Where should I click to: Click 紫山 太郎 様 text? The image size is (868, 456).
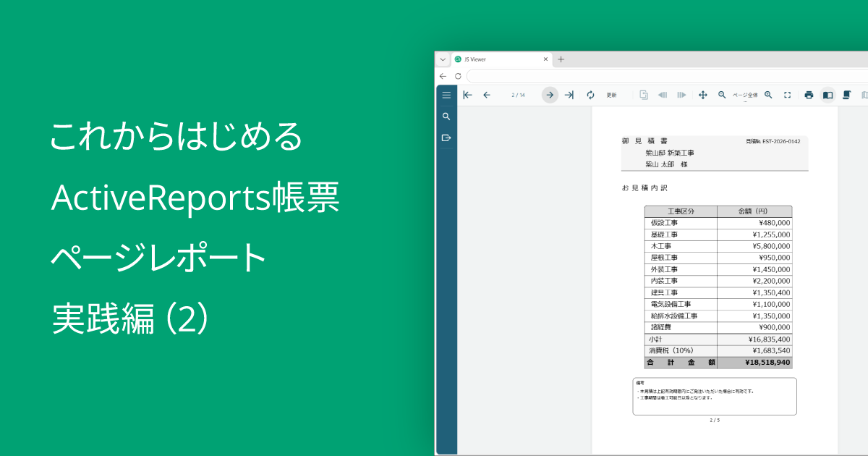tap(666, 164)
